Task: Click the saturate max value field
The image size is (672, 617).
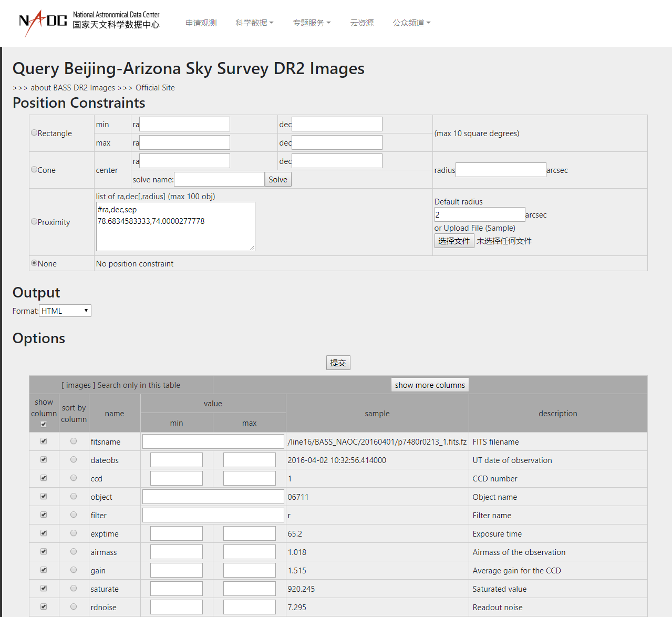Action: point(250,589)
